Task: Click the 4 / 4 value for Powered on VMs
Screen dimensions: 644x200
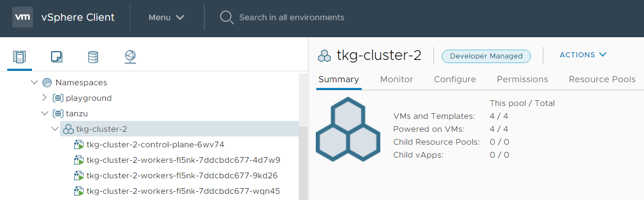Action: [x=499, y=129]
